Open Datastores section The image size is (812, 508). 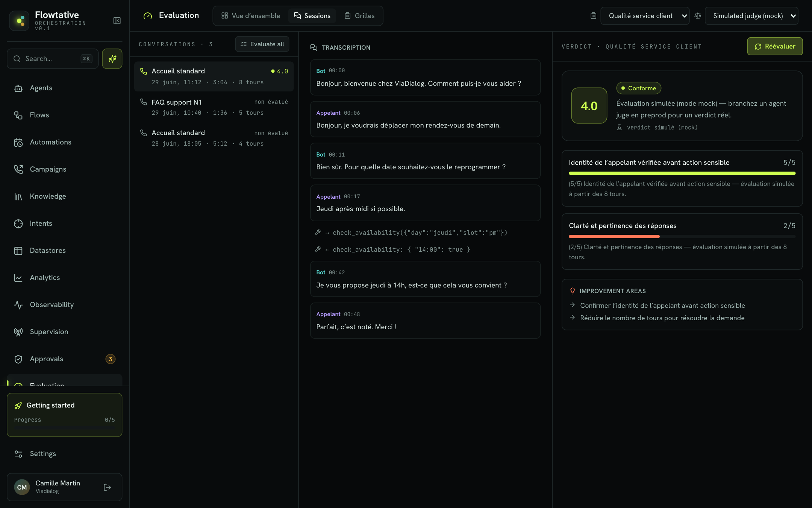click(65, 251)
